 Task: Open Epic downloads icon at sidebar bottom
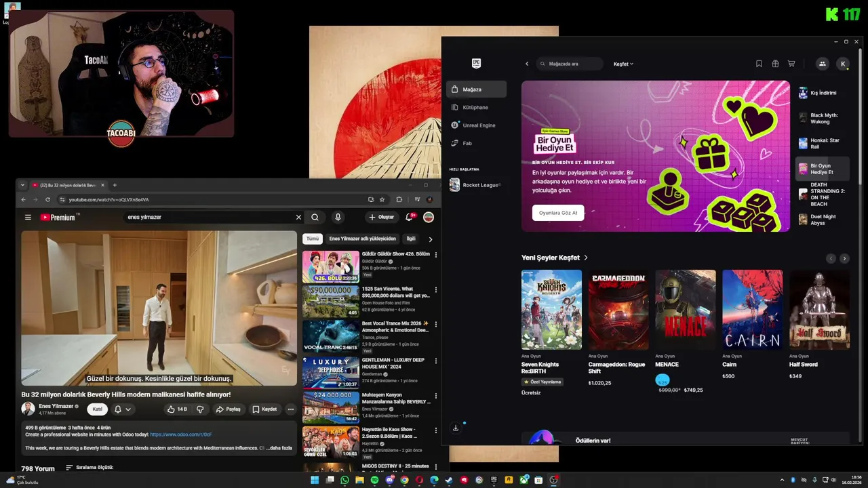tap(456, 428)
